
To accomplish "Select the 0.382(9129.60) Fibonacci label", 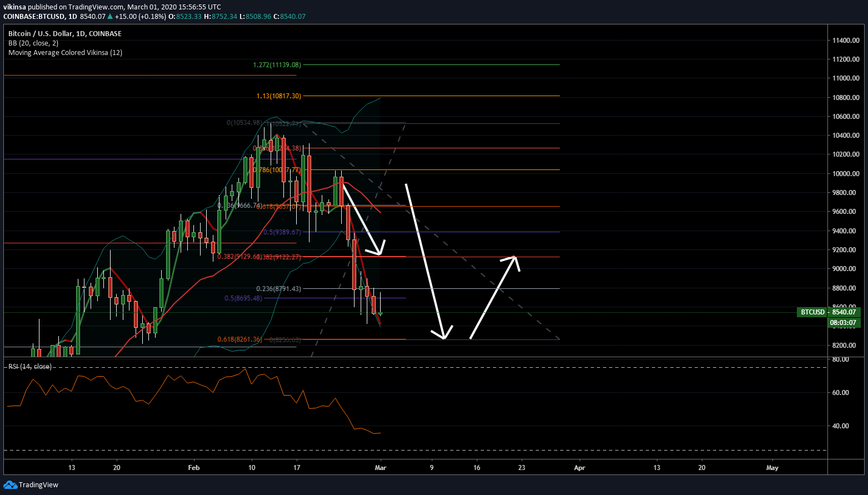I will pyautogui.click(x=239, y=257).
